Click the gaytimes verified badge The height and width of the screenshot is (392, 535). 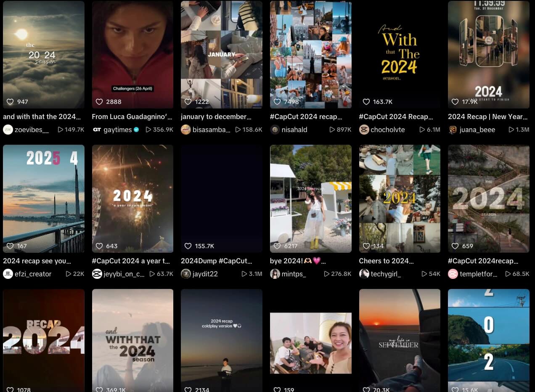136,130
